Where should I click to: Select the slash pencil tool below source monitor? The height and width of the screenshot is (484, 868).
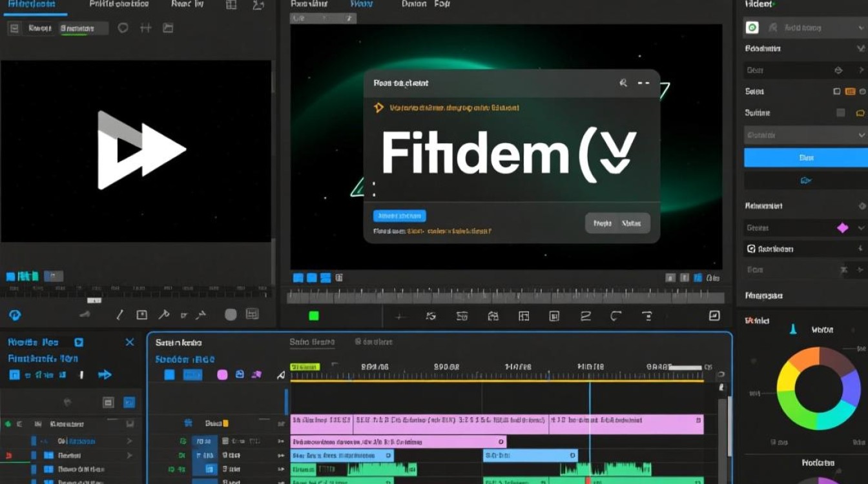[x=119, y=315]
